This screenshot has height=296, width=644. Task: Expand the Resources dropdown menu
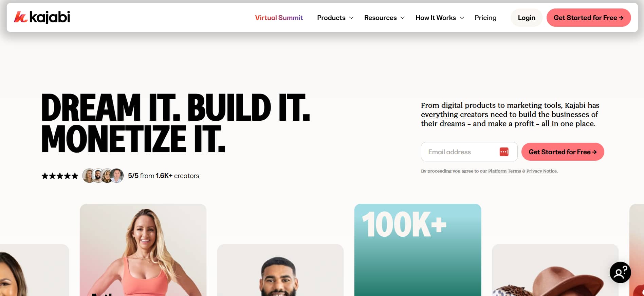384,18
